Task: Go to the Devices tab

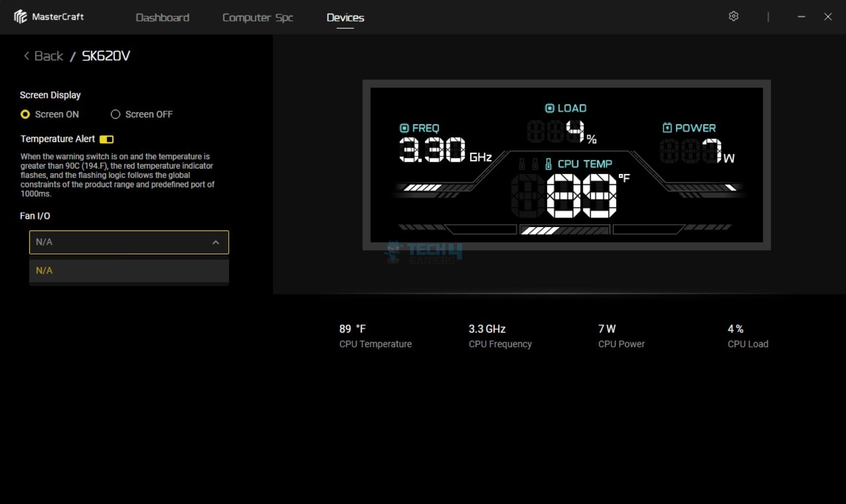Action: tap(345, 17)
